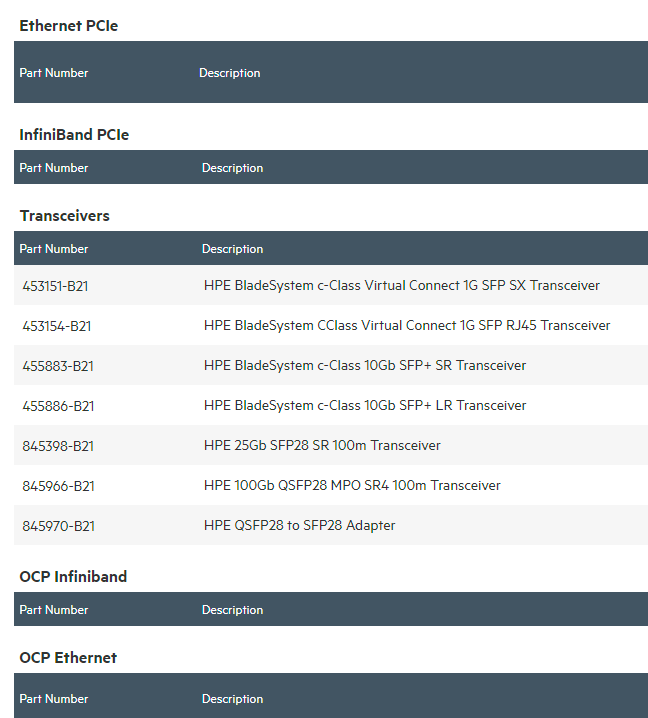Click the QSFP28 to SFP28 Adapter row
The image size is (648, 718).
331,525
